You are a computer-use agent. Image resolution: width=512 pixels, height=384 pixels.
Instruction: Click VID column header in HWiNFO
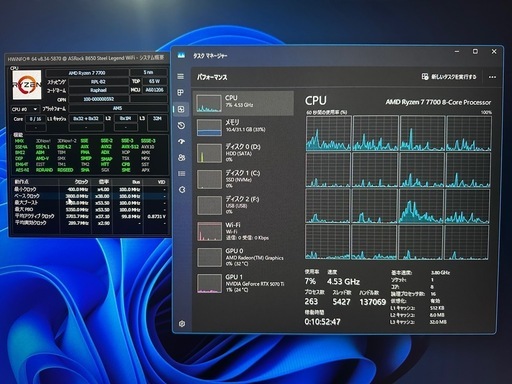pos(161,182)
